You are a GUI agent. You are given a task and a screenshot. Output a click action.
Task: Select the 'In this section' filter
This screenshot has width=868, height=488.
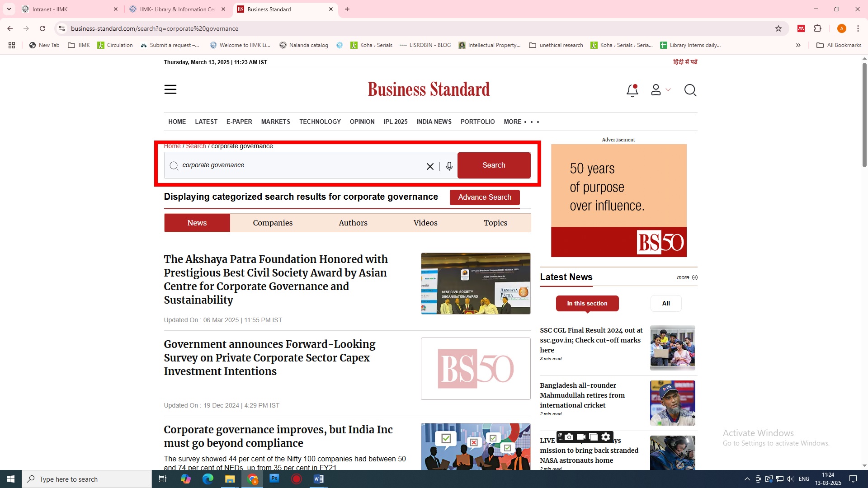point(587,304)
